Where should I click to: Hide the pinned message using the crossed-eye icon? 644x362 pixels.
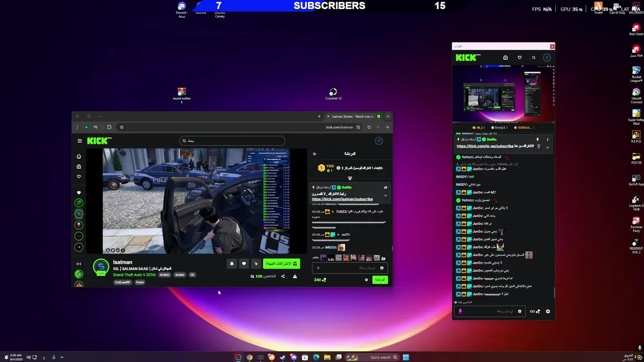click(385, 188)
